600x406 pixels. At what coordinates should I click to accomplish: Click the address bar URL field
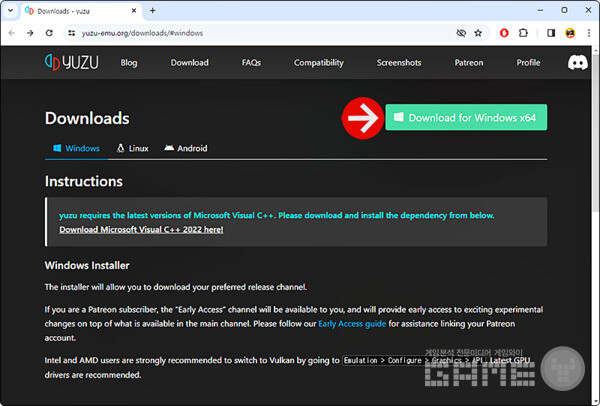[x=264, y=33]
